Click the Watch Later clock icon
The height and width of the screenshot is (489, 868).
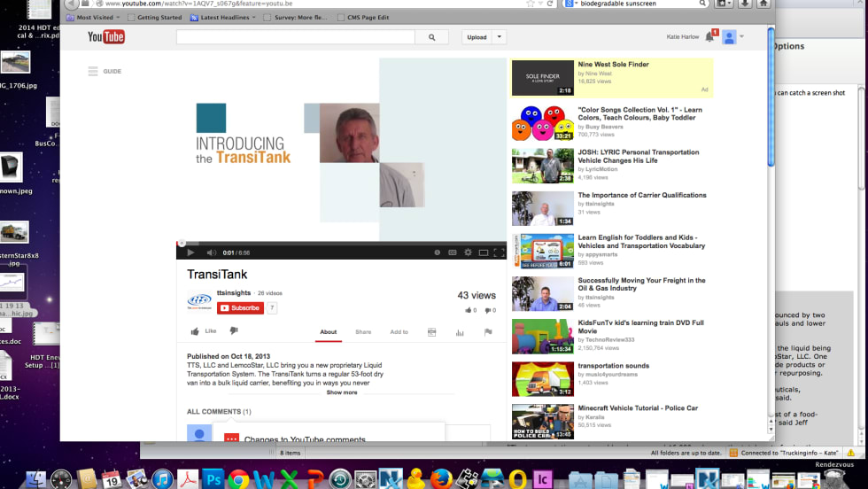tap(437, 252)
